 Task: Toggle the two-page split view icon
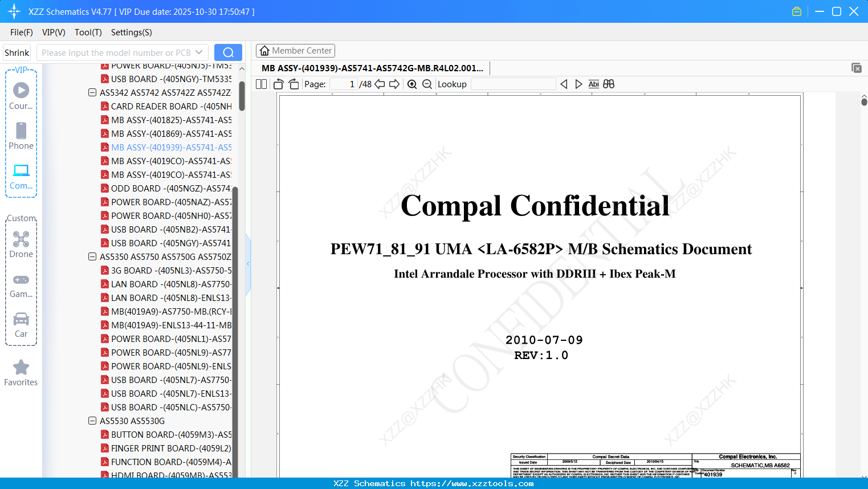coord(261,84)
